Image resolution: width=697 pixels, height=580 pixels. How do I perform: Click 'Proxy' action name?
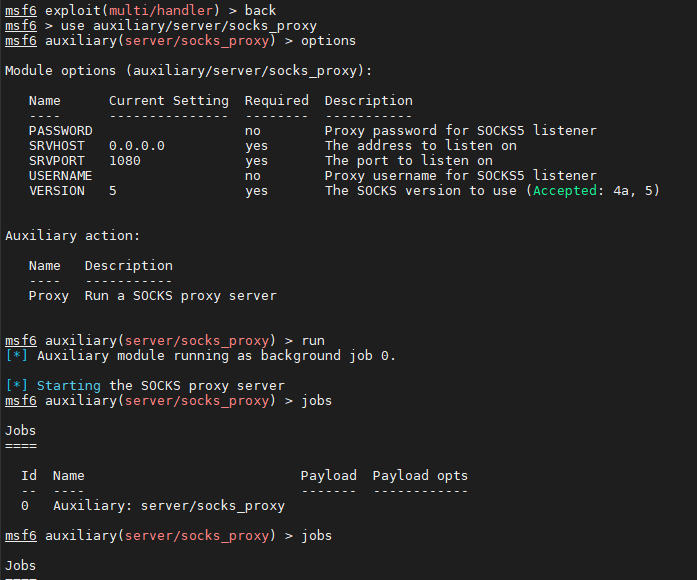click(x=49, y=296)
